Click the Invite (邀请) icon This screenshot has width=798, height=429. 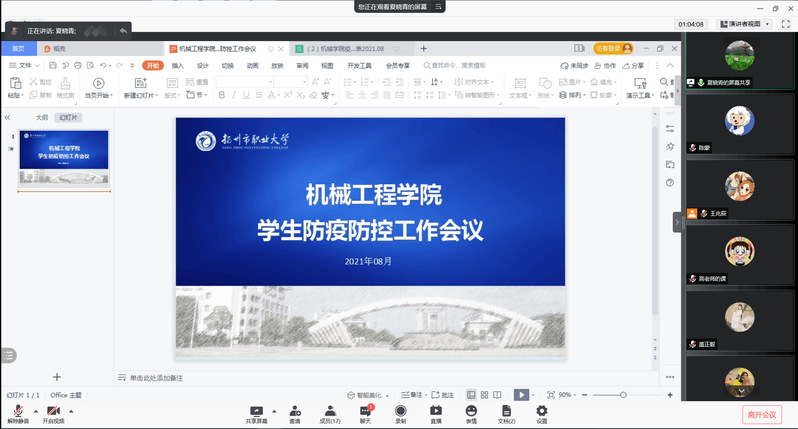tap(295, 410)
